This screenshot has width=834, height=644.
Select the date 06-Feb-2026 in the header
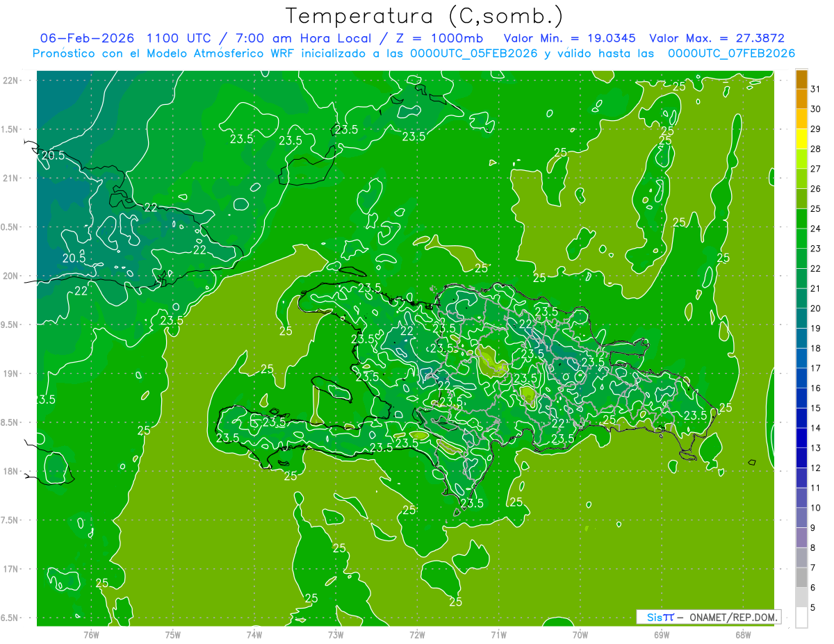click(x=88, y=38)
